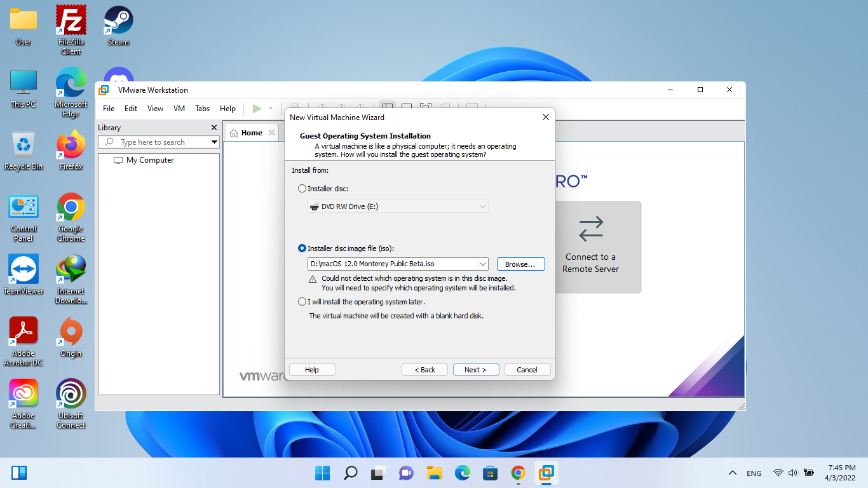
Task: Open the File menu in VMware Workstation
Action: tap(109, 109)
